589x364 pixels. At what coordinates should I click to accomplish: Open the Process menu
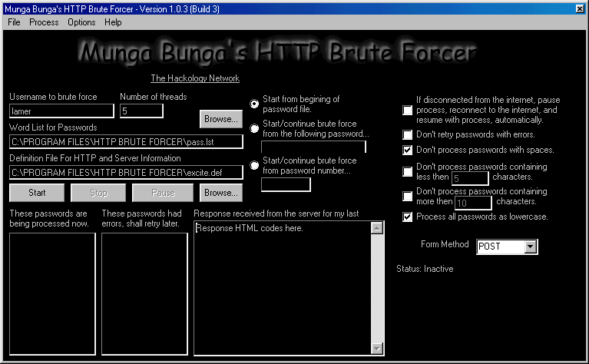coord(44,22)
